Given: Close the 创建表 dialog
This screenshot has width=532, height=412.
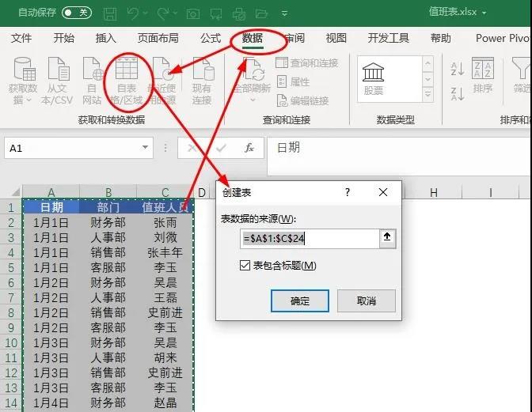Looking at the screenshot, I should [x=383, y=192].
